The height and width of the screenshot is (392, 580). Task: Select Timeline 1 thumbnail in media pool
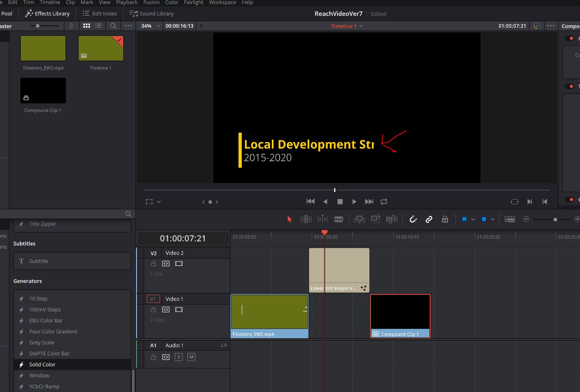pos(101,48)
